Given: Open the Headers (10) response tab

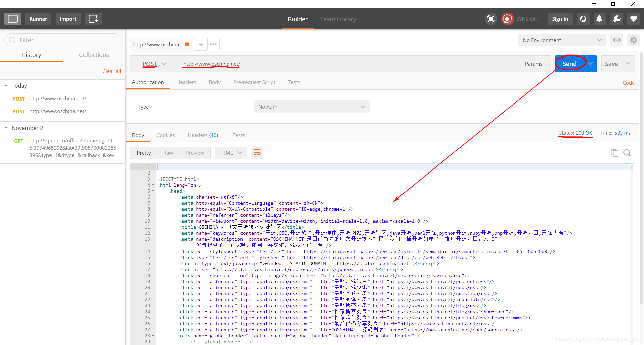Looking at the screenshot, I should tap(203, 135).
